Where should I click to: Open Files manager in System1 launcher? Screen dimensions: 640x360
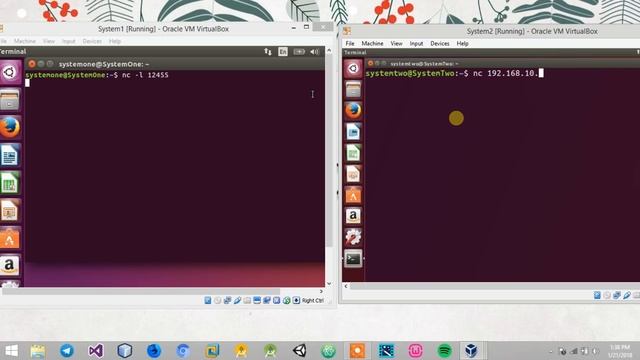10,100
